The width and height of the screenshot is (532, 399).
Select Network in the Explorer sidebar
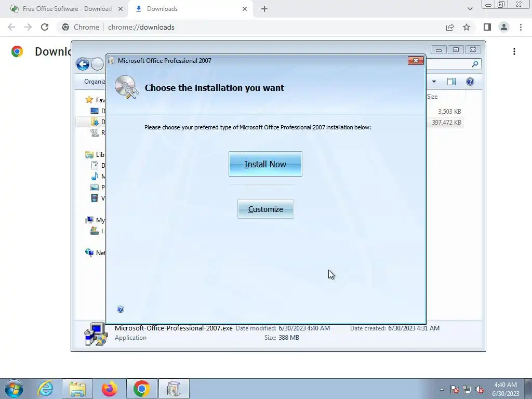click(x=95, y=253)
